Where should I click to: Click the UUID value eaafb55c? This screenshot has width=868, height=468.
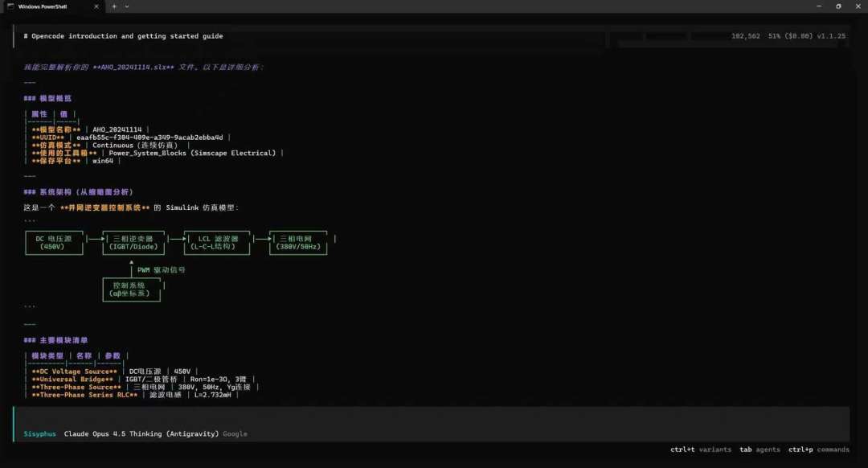[x=149, y=138]
